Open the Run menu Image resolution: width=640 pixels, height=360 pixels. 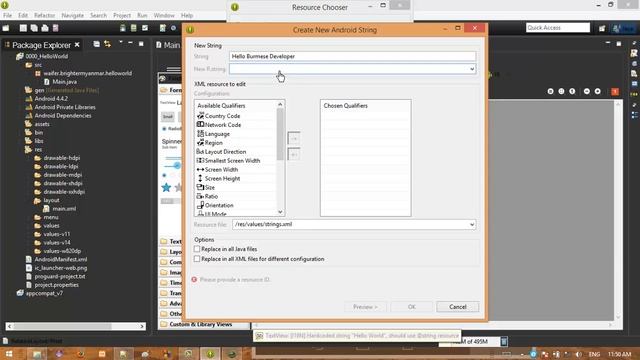(142, 16)
